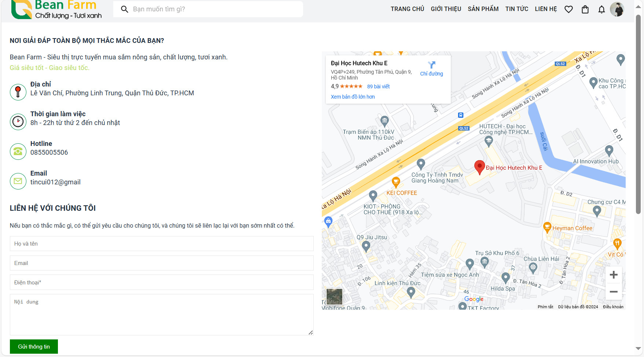
Task: Click the Trạm Biến áp 110kV map pin
Action: 384,121
